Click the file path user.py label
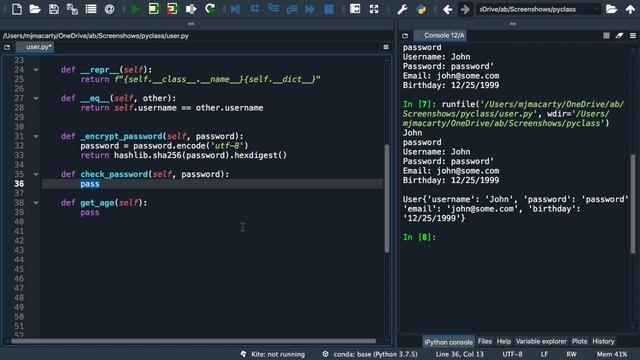 point(96,36)
